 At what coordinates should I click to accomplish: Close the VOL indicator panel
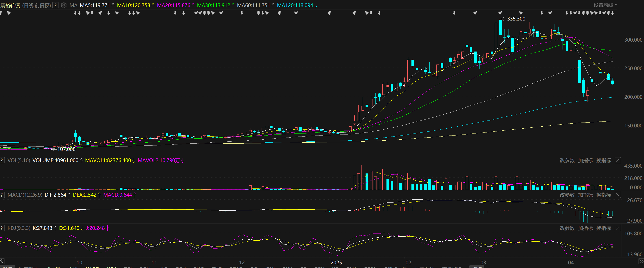coord(618,160)
